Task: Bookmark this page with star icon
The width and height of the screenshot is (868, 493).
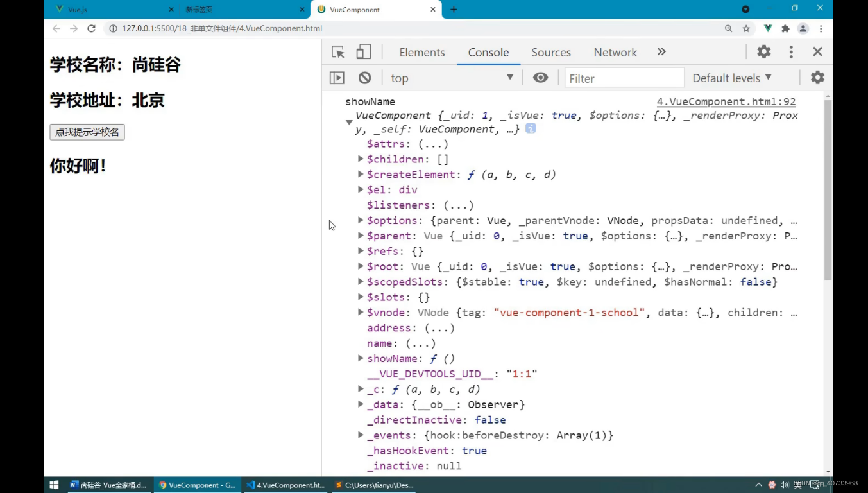Action: point(746,28)
